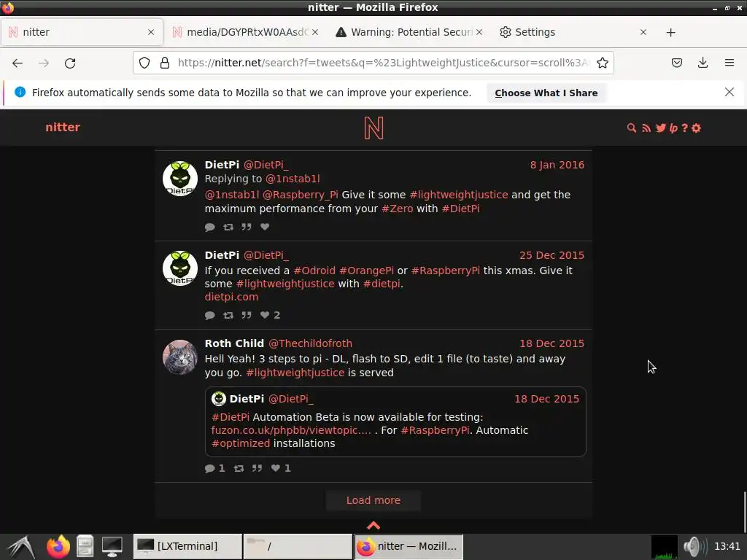
Task: Open a new browser tab
Action: tap(671, 32)
